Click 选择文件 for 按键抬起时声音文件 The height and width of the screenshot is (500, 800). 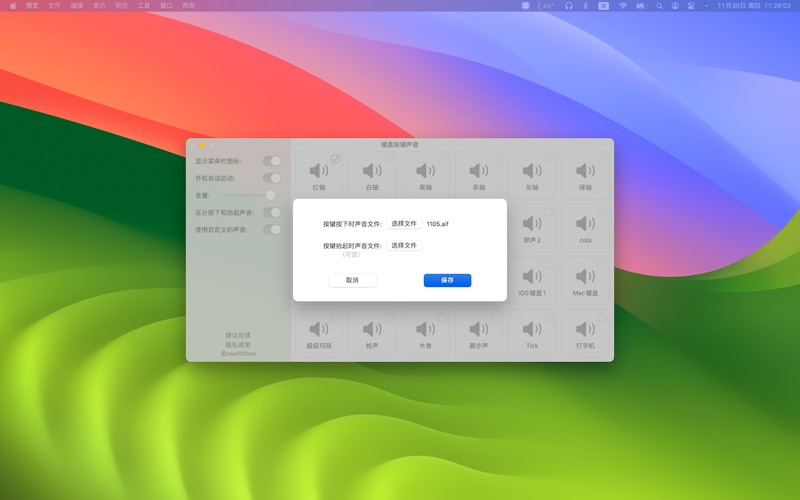click(404, 245)
